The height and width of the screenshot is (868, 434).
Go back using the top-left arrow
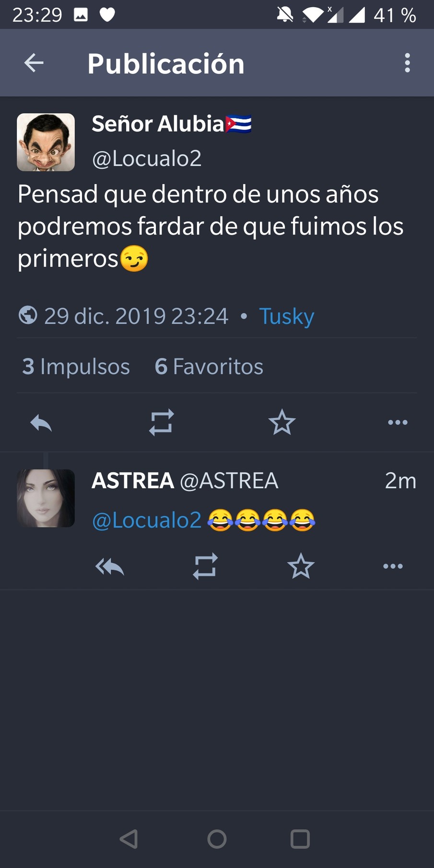tap(34, 63)
